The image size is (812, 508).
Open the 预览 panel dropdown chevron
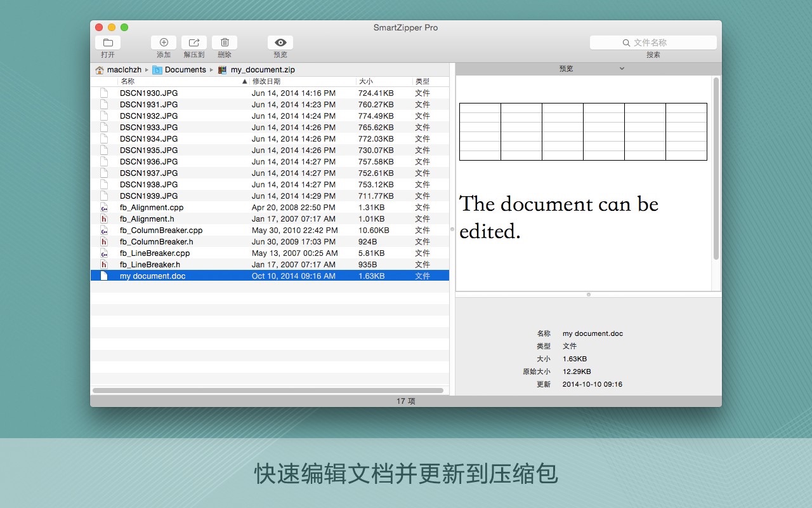point(621,68)
